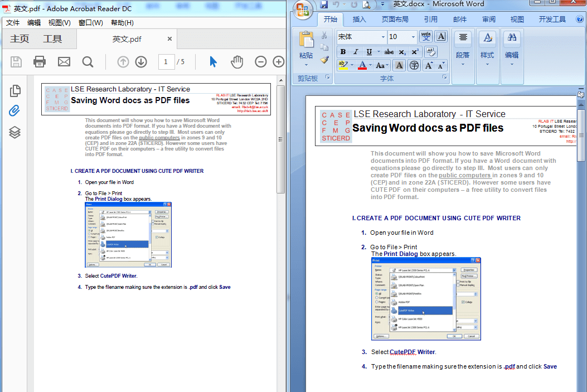This screenshot has width=587, height=392.
Task: Open the 帮助(H) menu in Acrobat Reader
Action: 123,23
